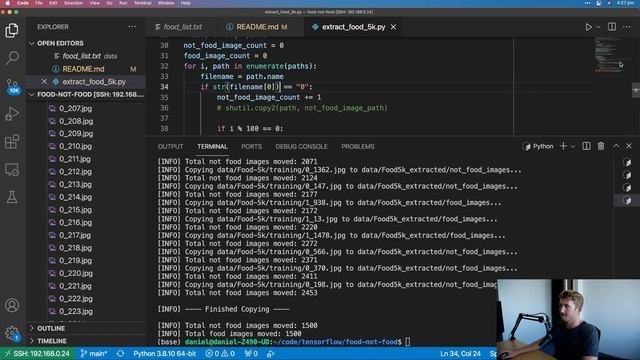Close the extract_food_5k.py editor tab
The image size is (640, 360).
[393, 27]
